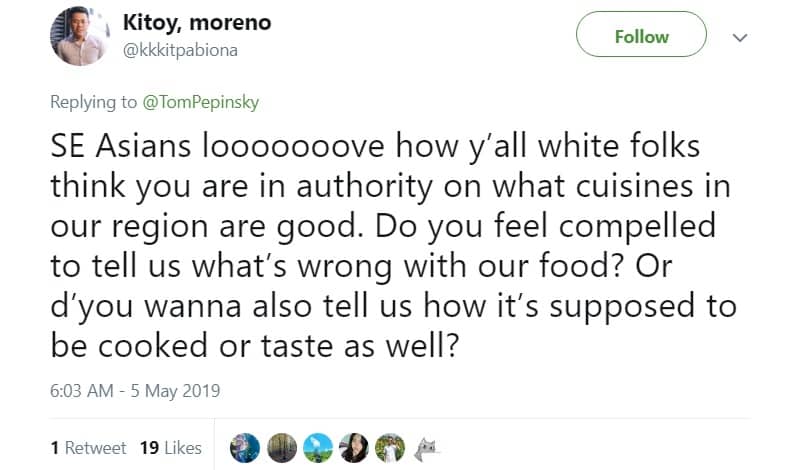
Task: Expand the chevron menu beside Follow
Action: [x=740, y=37]
